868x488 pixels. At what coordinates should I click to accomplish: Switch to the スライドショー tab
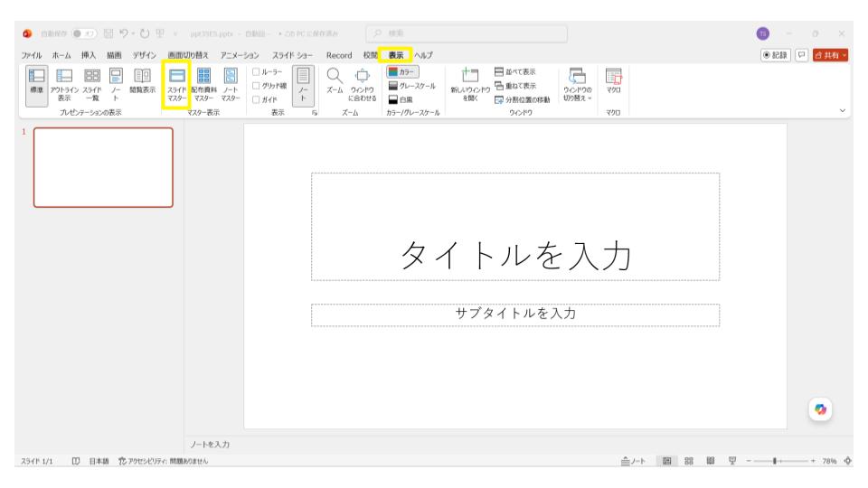tap(292, 55)
